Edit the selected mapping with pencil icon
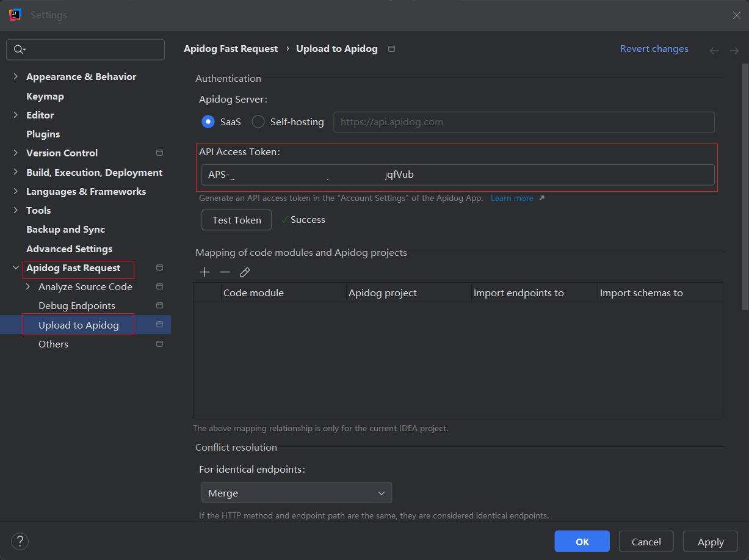 [245, 272]
